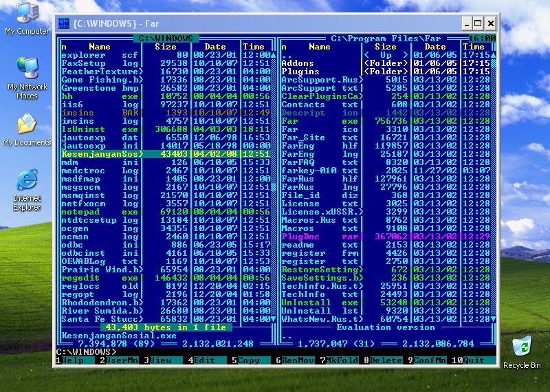Select FarFAQ txt file
This screenshot has height=392, width=550.
[386, 162]
